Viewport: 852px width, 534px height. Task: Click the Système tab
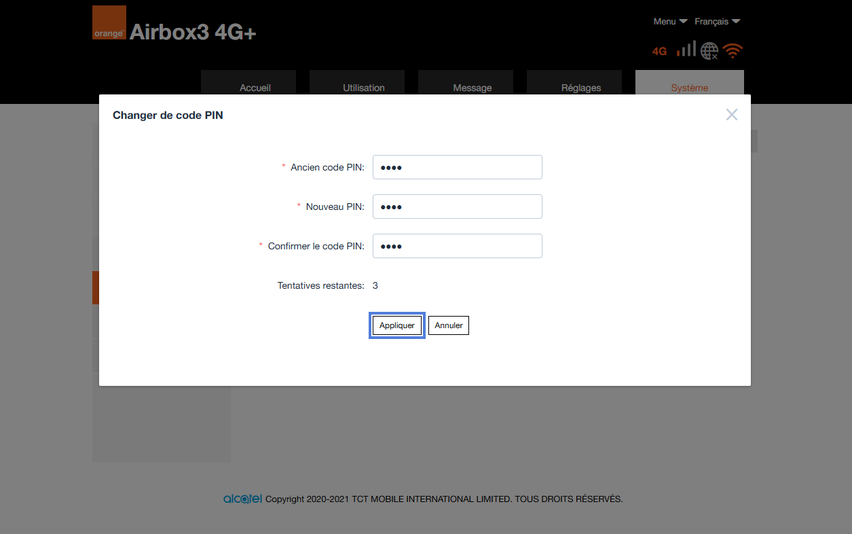click(x=689, y=87)
